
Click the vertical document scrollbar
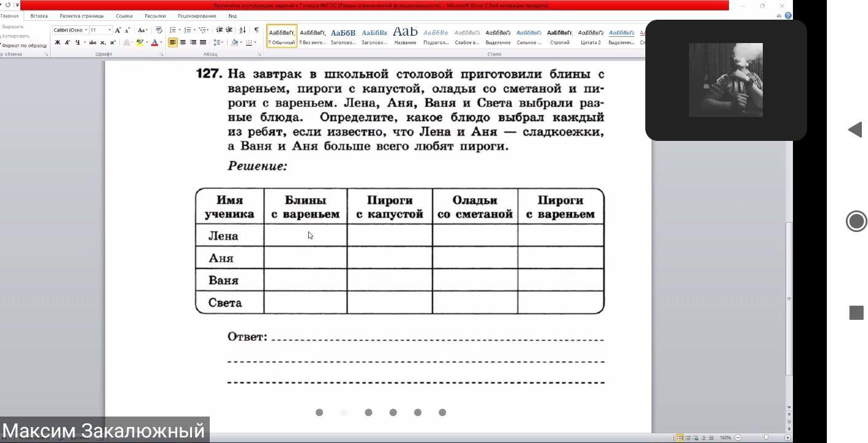coord(789,298)
